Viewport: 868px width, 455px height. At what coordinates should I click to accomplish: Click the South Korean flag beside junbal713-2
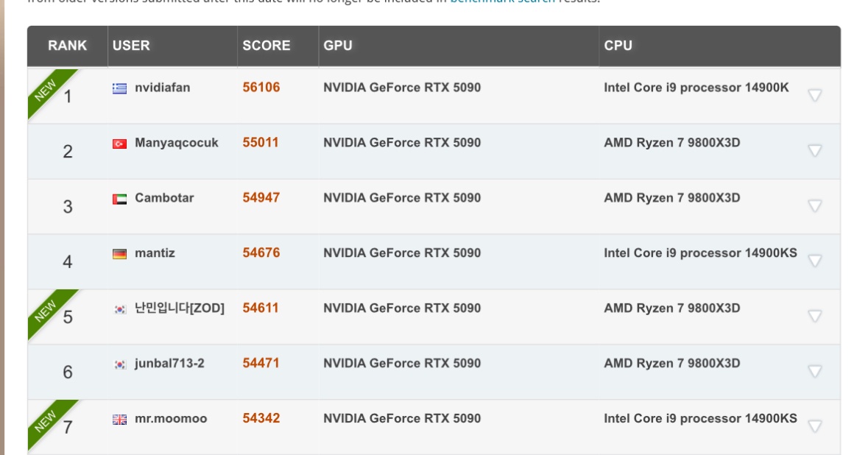[x=119, y=364]
